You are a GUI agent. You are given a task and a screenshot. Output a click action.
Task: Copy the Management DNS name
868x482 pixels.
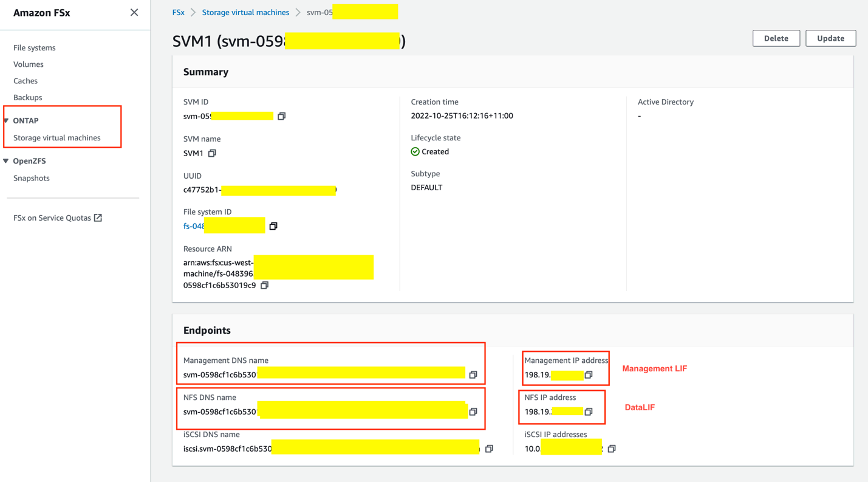tap(473, 375)
